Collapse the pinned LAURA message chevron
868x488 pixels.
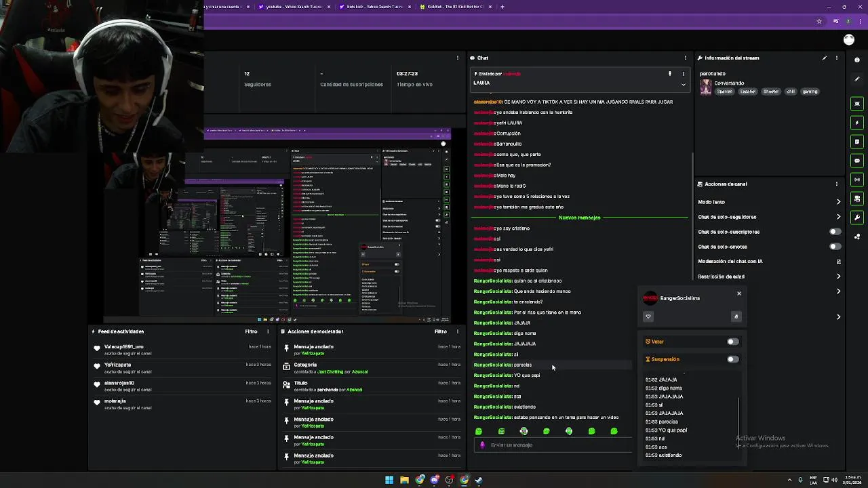(683, 85)
